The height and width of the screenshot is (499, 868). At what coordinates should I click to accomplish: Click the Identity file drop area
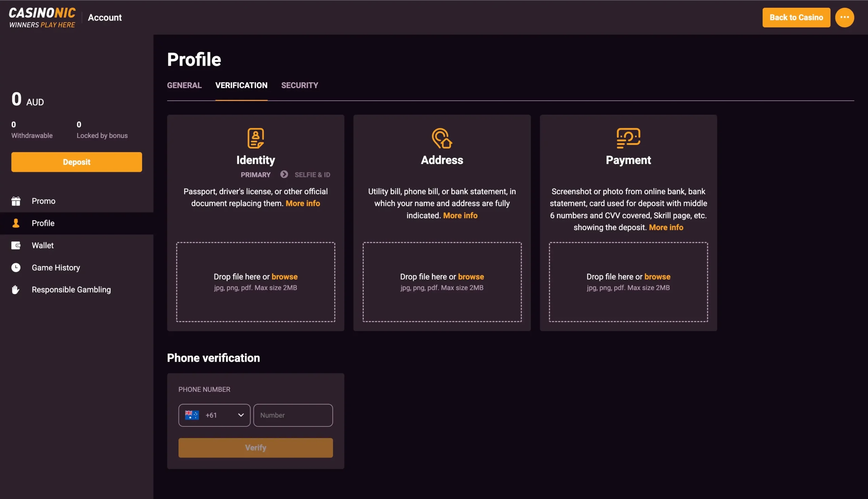pyautogui.click(x=256, y=282)
